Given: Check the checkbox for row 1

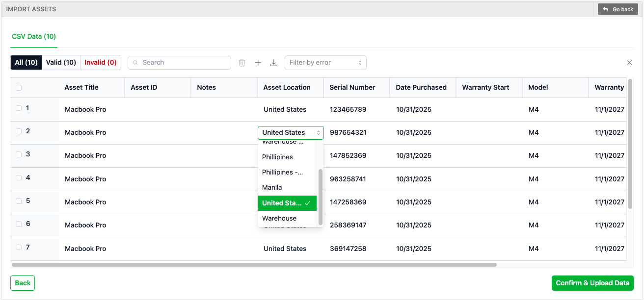Looking at the screenshot, I should [x=19, y=108].
